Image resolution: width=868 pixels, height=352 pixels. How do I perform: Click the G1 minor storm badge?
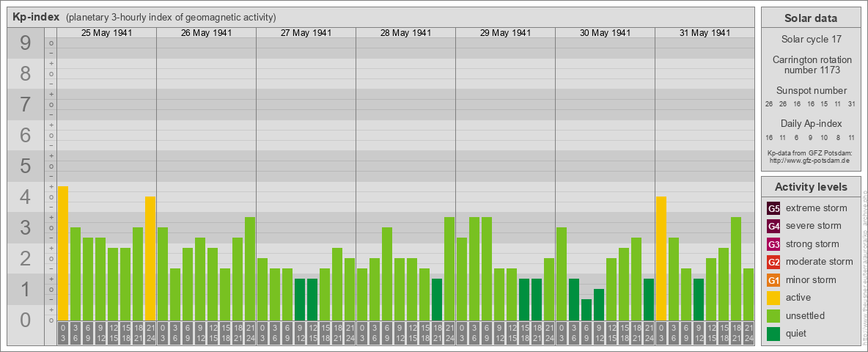click(773, 280)
